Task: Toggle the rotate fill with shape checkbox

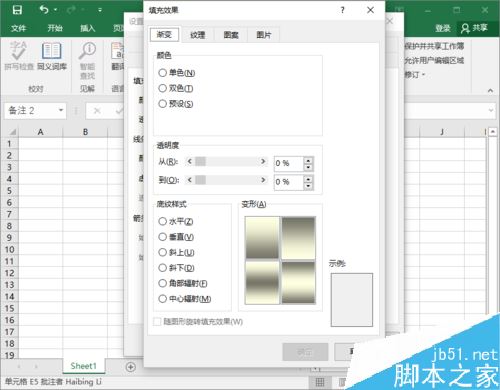Action: pyautogui.click(x=157, y=322)
